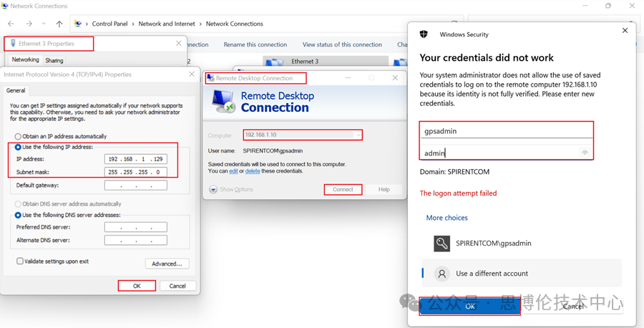Choose View status of this connection
The height and width of the screenshot is (328, 644).
click(342, 44)
